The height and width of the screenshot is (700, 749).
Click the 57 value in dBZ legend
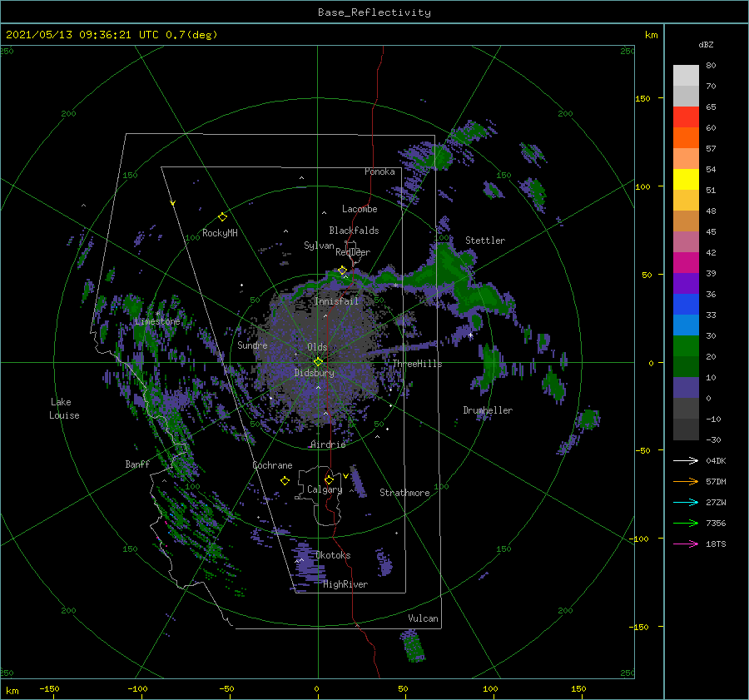(x=711, y=149)
